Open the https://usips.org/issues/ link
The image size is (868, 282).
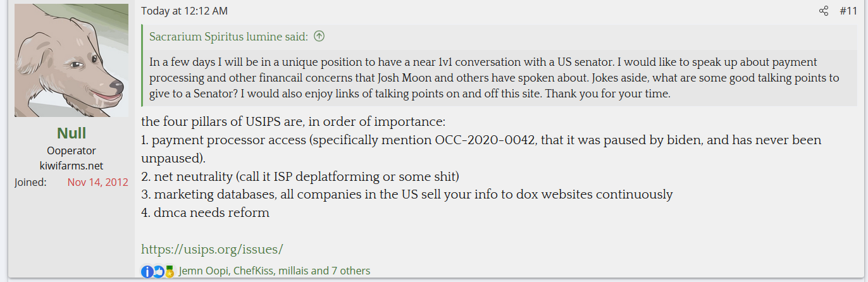point(212,249)
